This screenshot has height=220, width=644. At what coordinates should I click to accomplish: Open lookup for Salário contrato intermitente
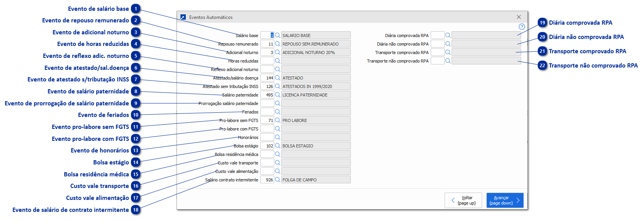tap(277, 179)
